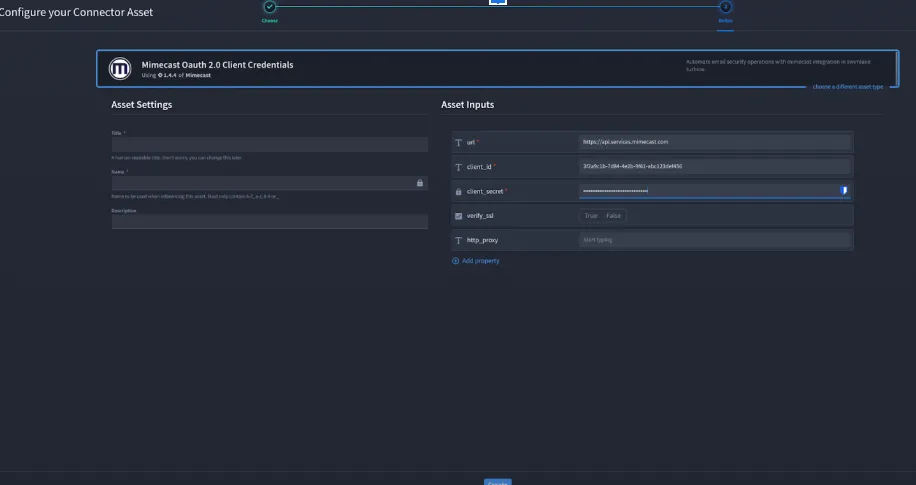Click the plus icon for Add property
Screen dimensions: 916x485
click(x=456, y=261)
